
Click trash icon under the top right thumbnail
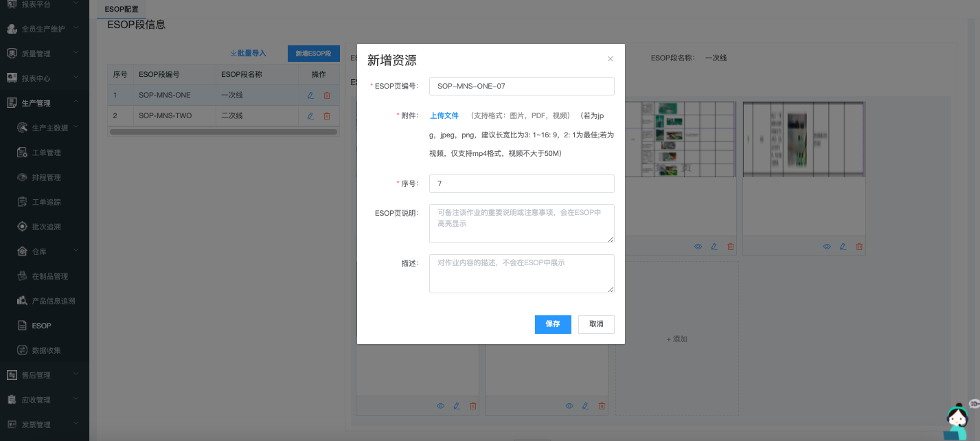tap(859, 247)
